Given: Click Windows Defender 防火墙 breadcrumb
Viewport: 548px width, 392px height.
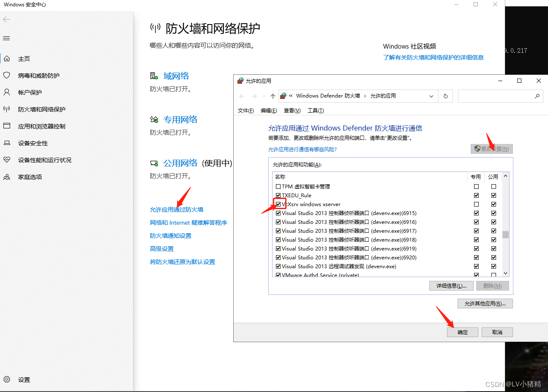Looking at the screenshot, I should click(x=328, y=96).
